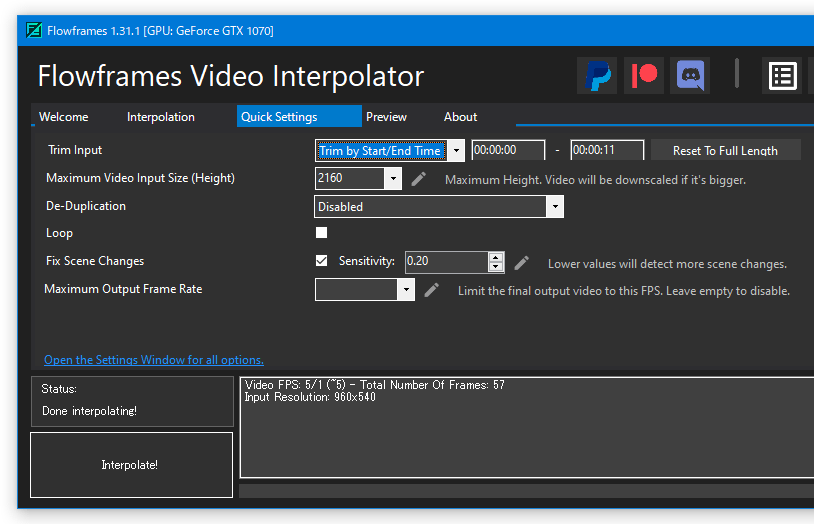Open the Preview tab
Image resolution: width=814 pixels, height=524 pixels.
386,117
